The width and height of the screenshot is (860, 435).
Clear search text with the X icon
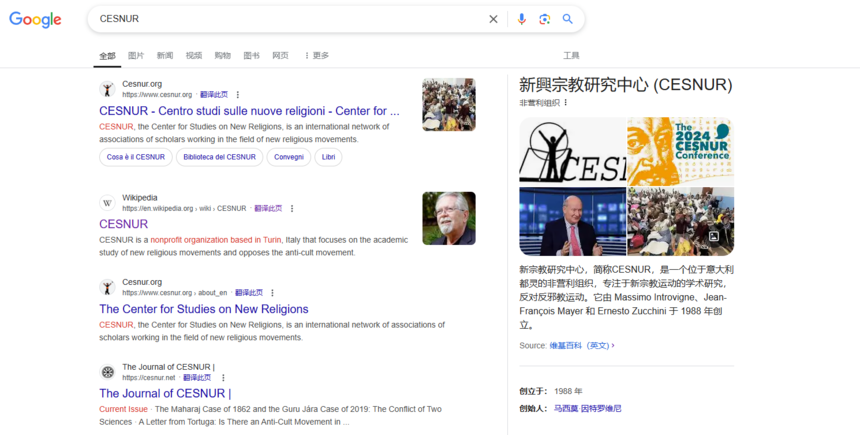(x=493, y=19)
